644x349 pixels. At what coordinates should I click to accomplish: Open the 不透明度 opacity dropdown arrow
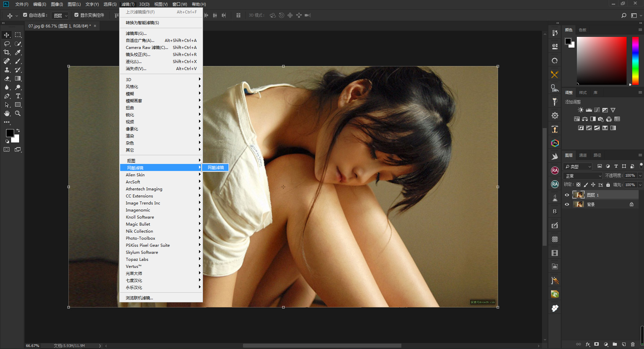(x=640, y=176)
